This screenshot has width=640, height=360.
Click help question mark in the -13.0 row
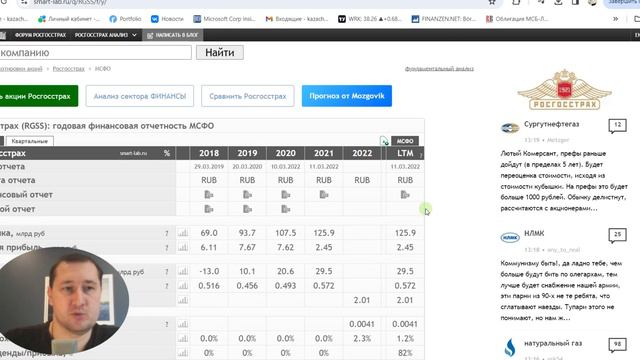tap(167, 272)
